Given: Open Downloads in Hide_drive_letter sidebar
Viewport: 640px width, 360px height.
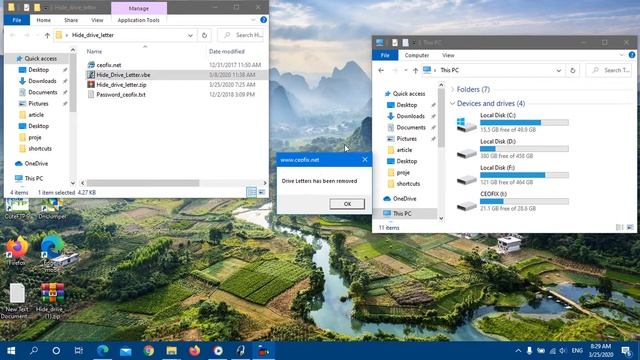Looking at the screenshot, I should point(42,81).
